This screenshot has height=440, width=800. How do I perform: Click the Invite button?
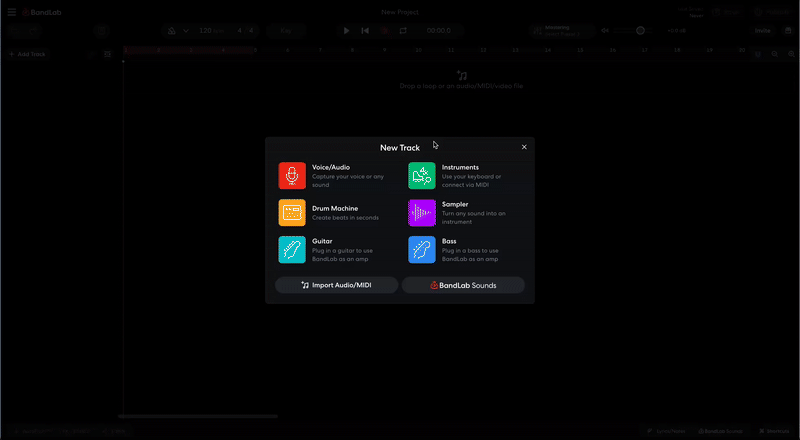[763, 31]
